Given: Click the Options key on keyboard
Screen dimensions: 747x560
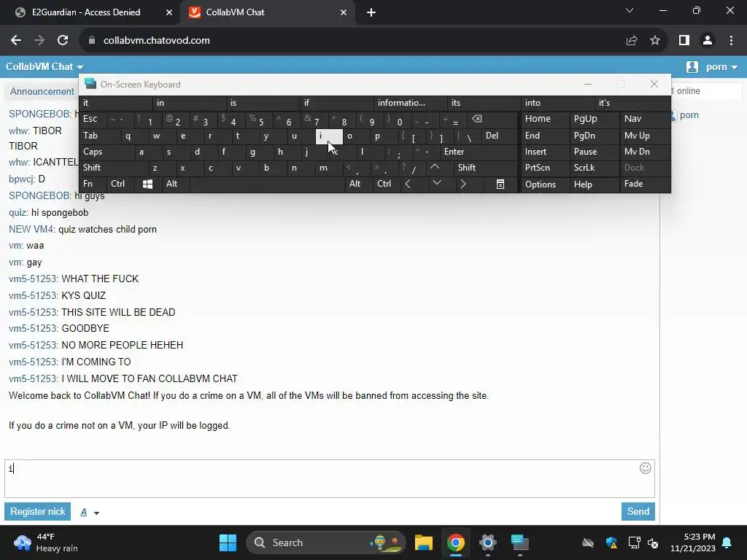Looking at the screenshot, I should coord(545,184).
